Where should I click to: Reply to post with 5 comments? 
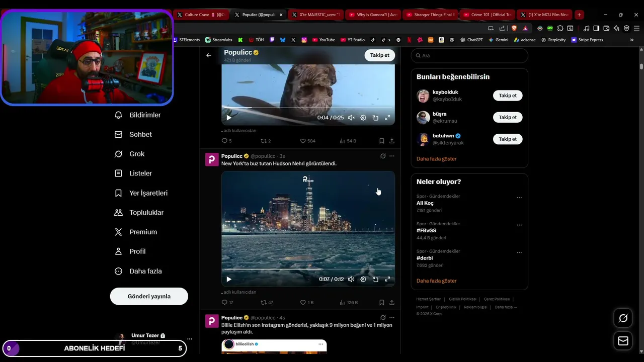[226, 141]
